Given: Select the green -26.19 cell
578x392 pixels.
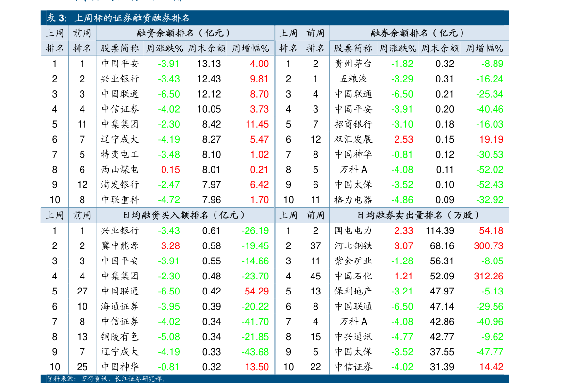Looking at the screenshot, I should pyautogui.click(x=255, y=230).
